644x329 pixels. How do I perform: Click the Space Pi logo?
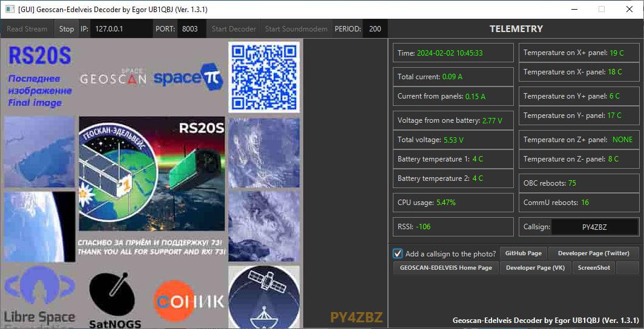tap(188, 77)
